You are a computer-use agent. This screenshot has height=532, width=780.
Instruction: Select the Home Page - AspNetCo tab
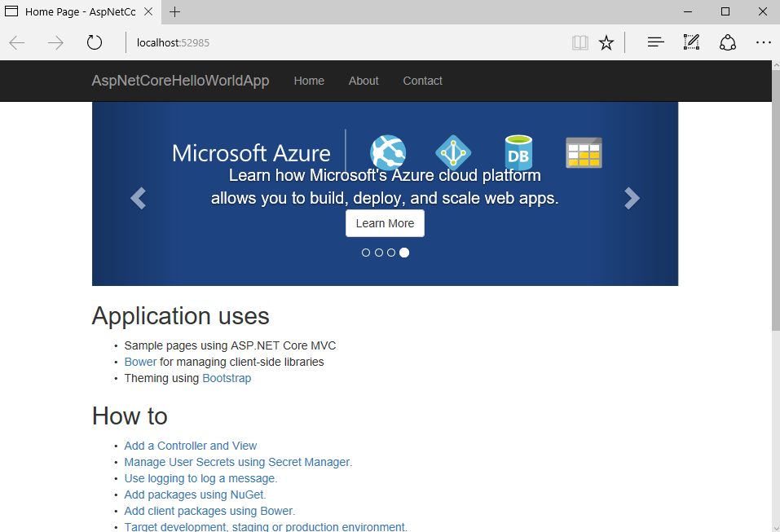[81, 12]
